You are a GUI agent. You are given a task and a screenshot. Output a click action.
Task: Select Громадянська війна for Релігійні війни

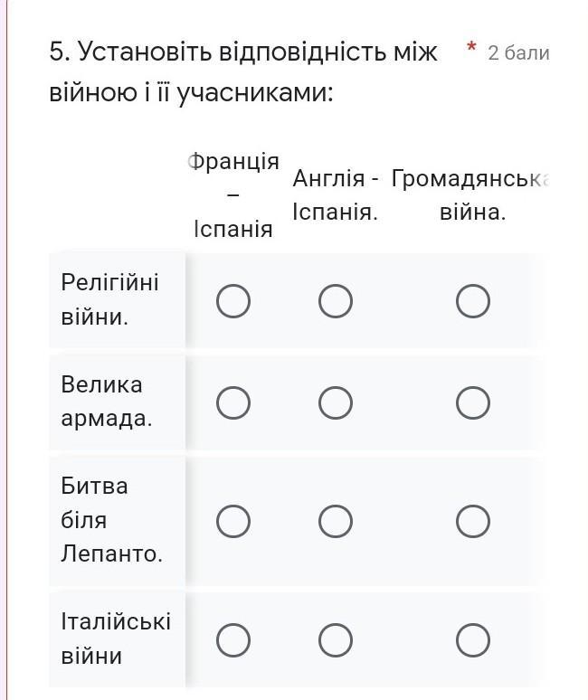pos(473,301)
